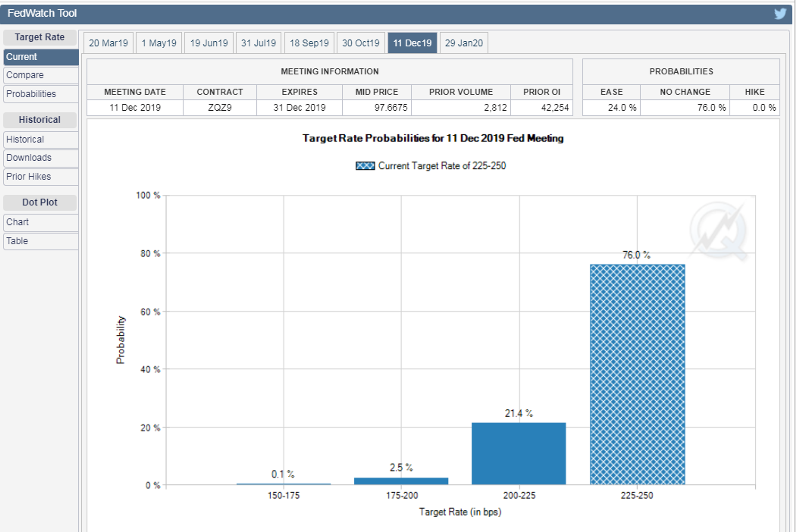Click the NO CHANGE column header

(685, 92)
